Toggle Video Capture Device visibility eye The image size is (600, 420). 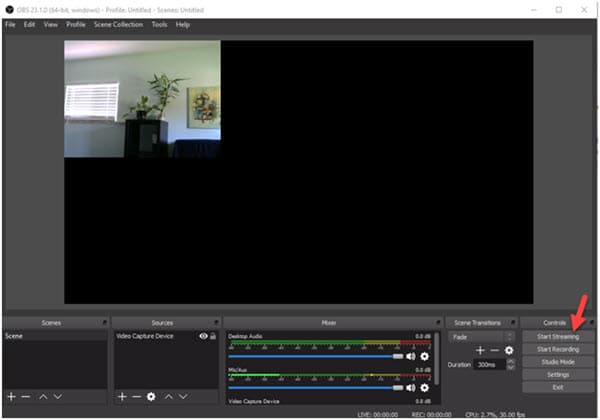click(x=204, y=336)
